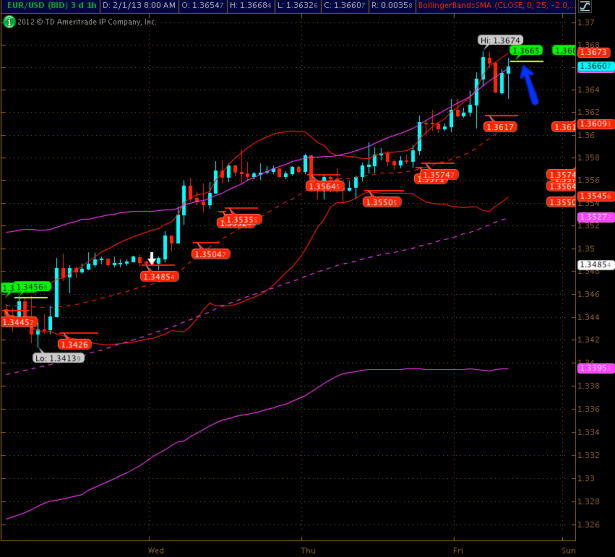Click the blue arrow drawing on chart

coord(528,84)
